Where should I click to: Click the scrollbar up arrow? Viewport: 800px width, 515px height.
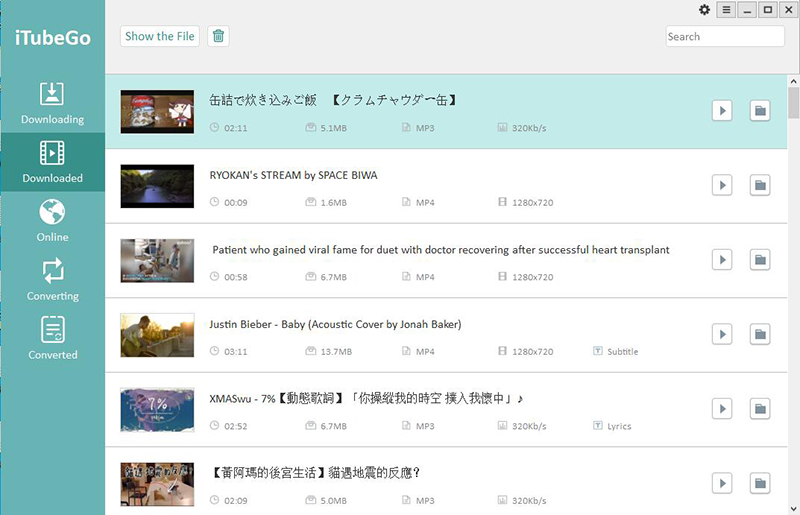click(793, 81)
